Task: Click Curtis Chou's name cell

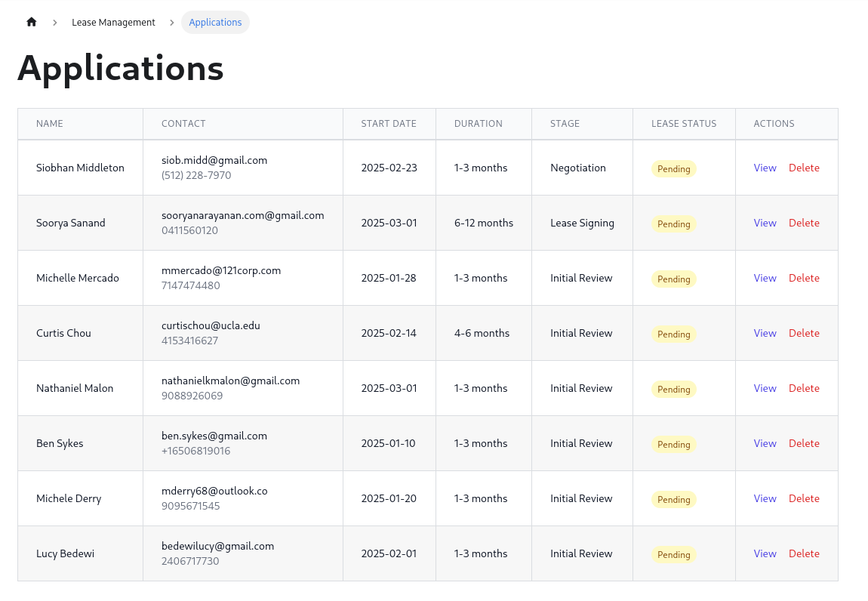Action: pos(63,333)
